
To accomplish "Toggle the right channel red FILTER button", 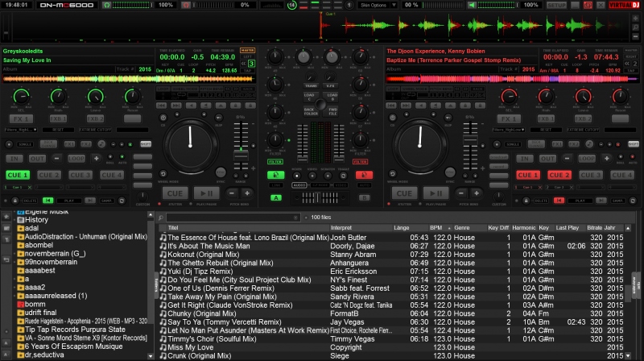I will pyautogui.click(x=360, y=162).
